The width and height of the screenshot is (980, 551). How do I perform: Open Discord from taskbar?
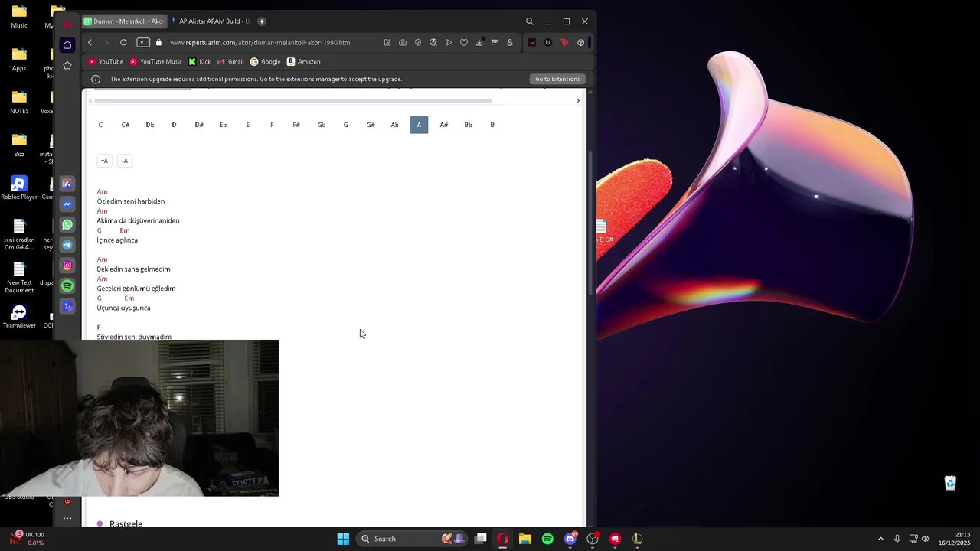tap(570, 539)
